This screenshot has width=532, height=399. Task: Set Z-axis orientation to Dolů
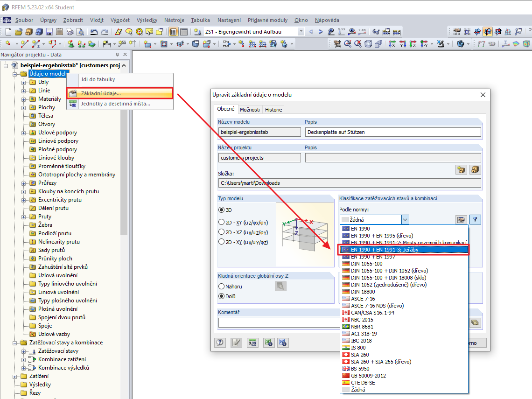222,296
